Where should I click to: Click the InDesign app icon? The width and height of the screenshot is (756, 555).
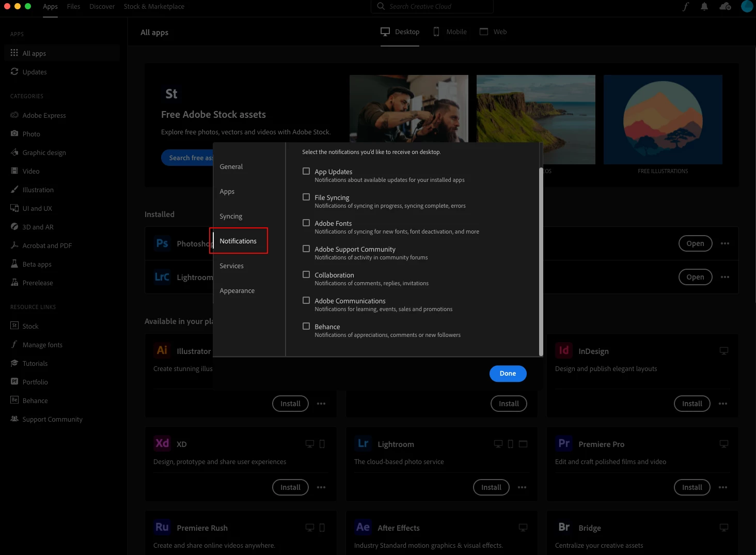click(x=564, y=350)
